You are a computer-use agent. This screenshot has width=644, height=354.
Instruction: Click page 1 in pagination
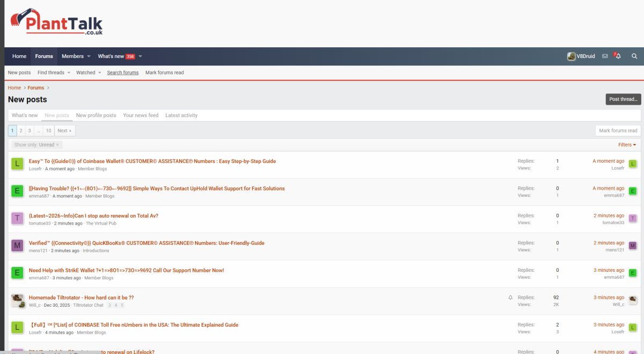12,131
